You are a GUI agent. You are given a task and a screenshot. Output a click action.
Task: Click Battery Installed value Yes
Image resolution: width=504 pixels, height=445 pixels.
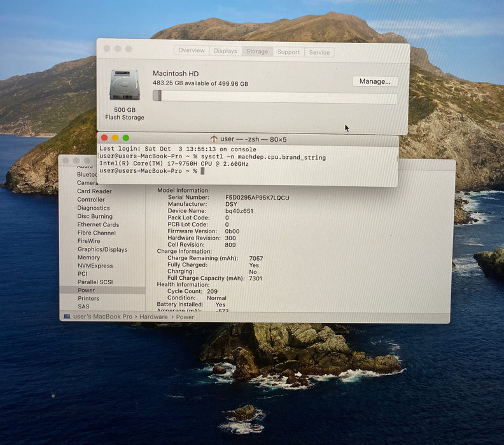click(220, 305)
